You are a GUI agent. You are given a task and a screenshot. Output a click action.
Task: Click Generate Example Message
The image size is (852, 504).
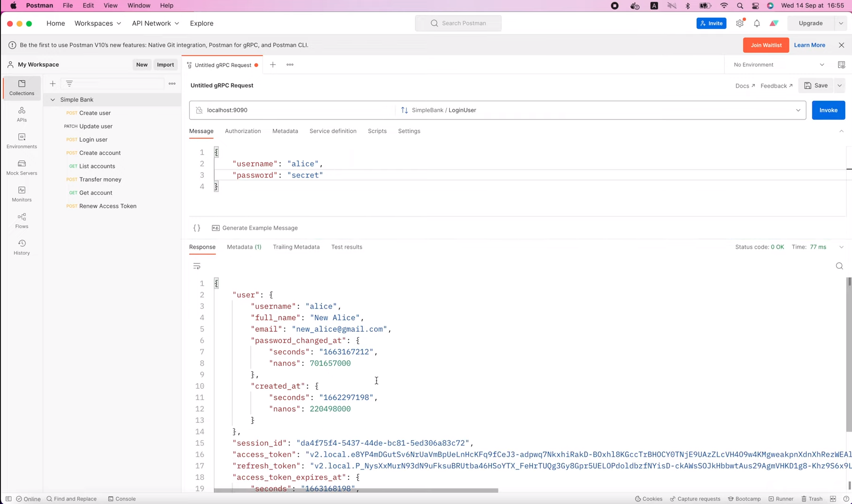point(255,228)
